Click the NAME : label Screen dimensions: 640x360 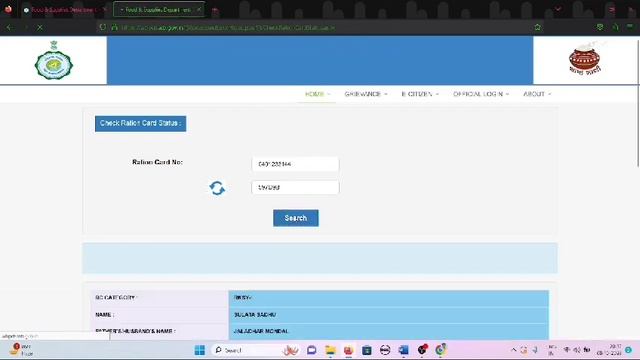point(104,315)
